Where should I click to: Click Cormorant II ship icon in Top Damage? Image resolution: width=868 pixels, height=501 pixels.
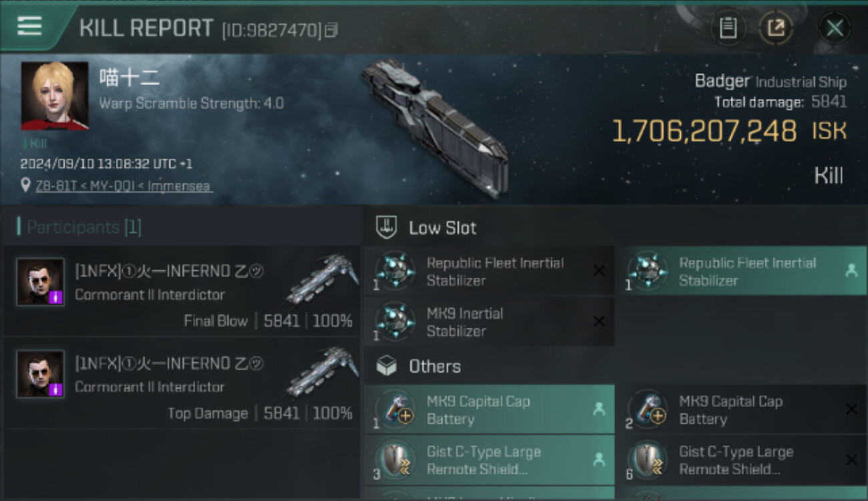click(x=323, y=373)
